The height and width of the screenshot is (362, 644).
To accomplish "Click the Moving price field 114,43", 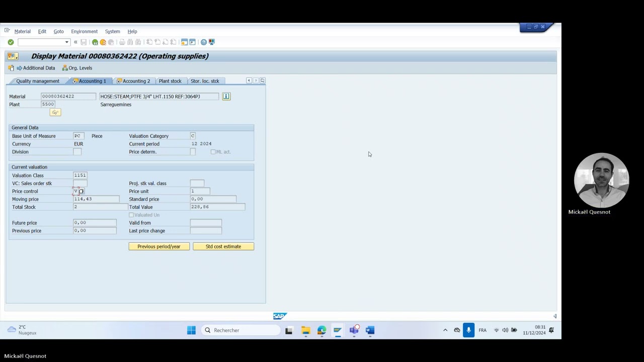I will pos(96,199).
